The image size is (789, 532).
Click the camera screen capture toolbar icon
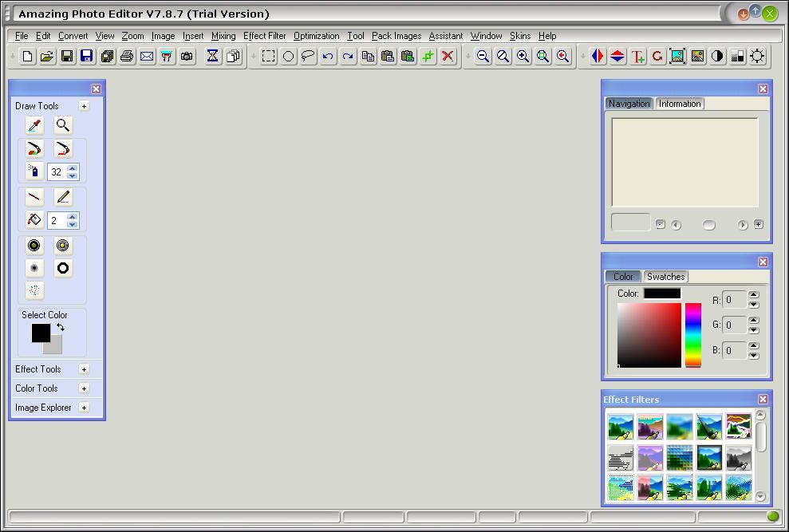(x=186, y=57)
